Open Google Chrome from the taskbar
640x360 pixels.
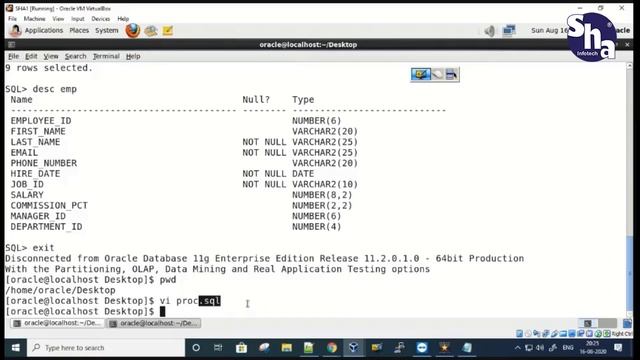click(332, 348)
